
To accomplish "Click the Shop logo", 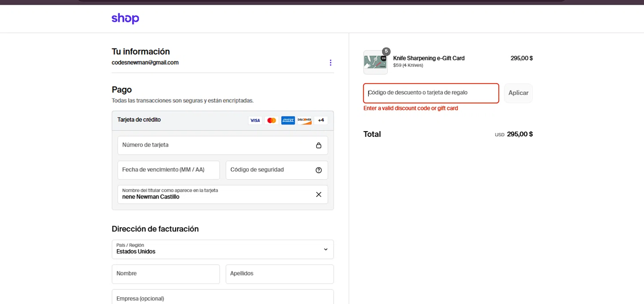I will point(125,18).
